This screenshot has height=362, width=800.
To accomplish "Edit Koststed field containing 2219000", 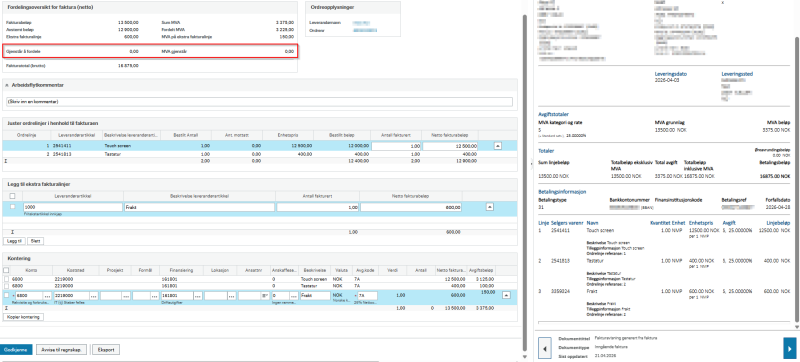I will (71, 296).
